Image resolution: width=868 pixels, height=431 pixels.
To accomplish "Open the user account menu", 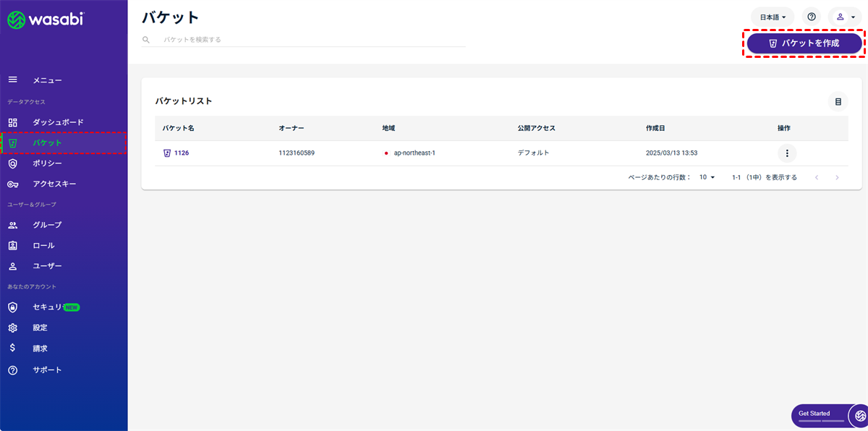I will pyautogui.click(x=846, y=17).
